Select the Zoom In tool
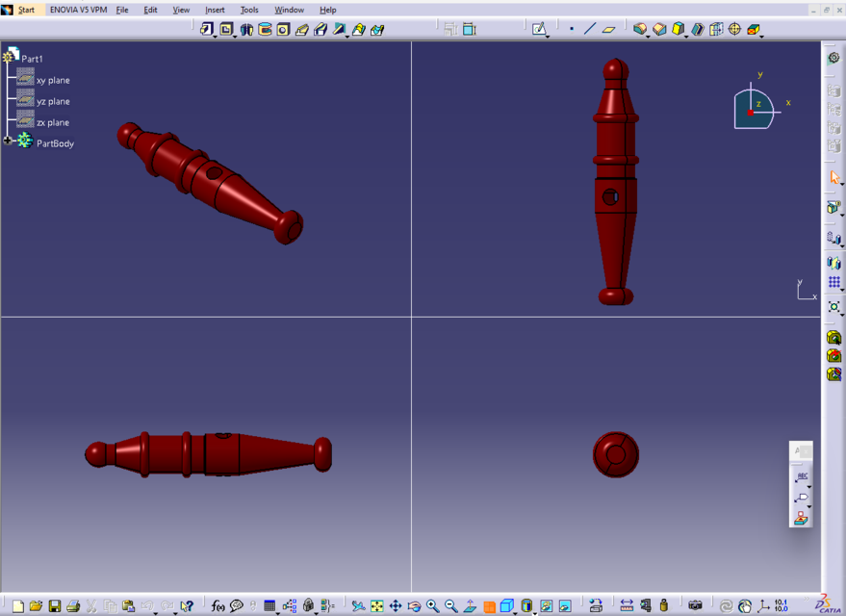The width and height of the screenshot is (846, 616). coord(430,606)
